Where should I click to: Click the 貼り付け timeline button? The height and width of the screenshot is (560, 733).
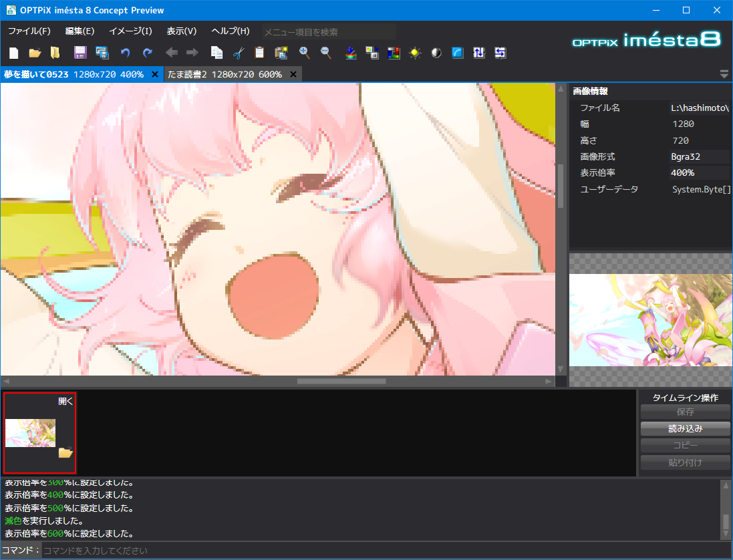pos(686,462)
